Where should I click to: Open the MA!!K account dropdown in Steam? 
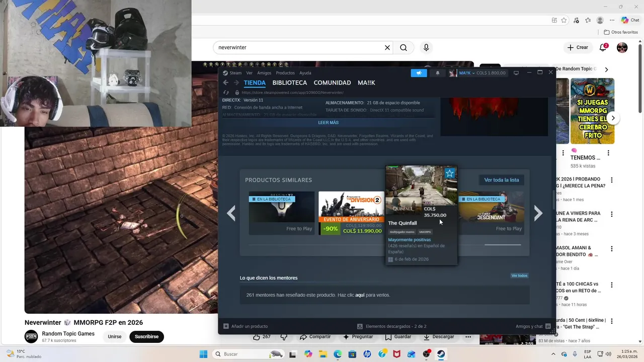466,73
